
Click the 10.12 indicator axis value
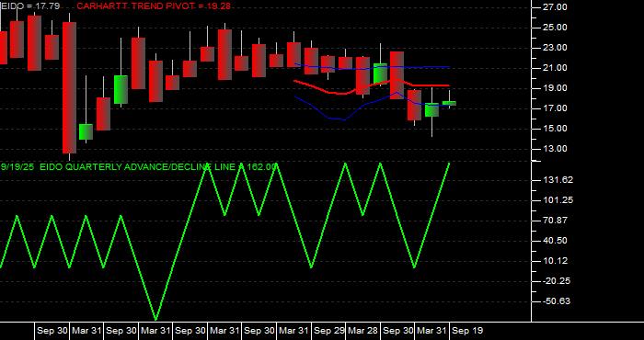tap(556, 261)
